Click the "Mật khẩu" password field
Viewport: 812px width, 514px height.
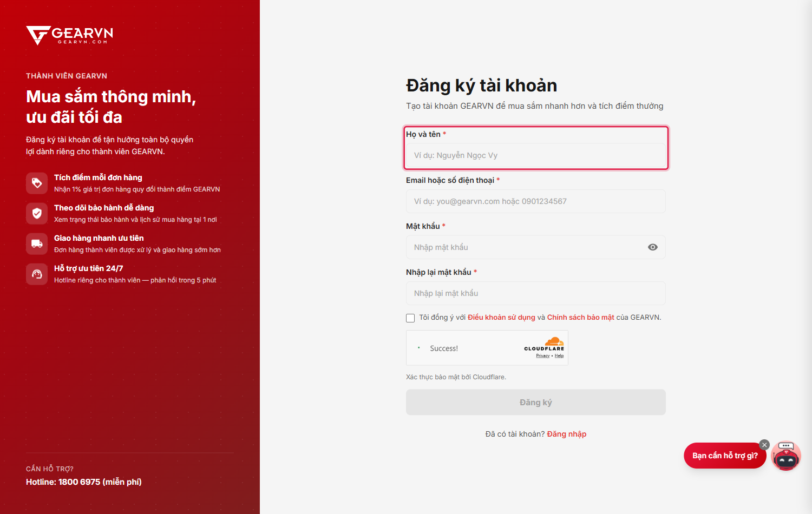[536, 247]
